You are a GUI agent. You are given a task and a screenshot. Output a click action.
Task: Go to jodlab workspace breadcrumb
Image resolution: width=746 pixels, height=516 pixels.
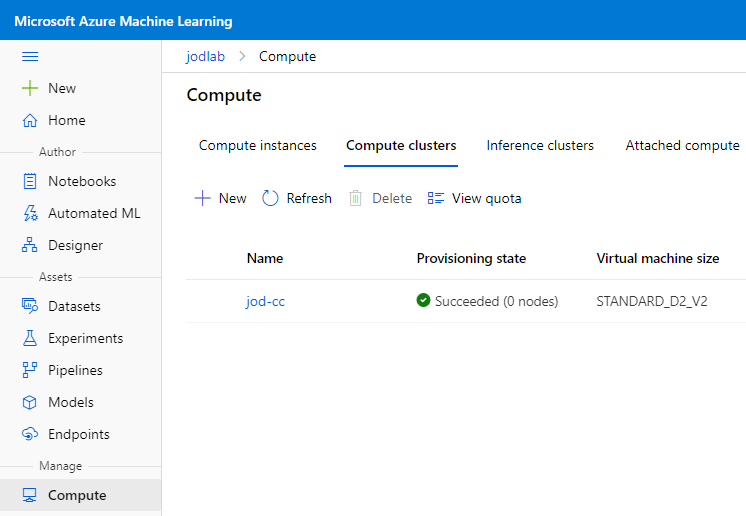point(205,56)
